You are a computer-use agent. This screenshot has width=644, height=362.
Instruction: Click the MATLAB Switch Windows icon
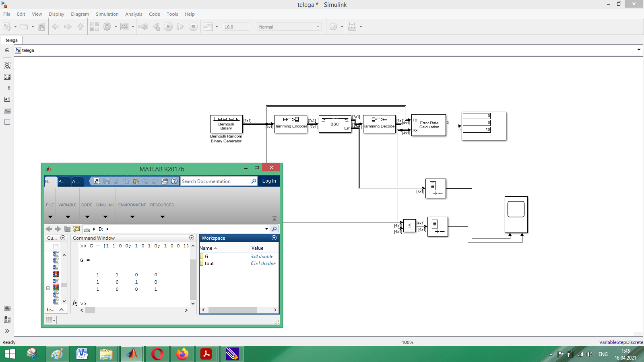click(x=165, y=181)
